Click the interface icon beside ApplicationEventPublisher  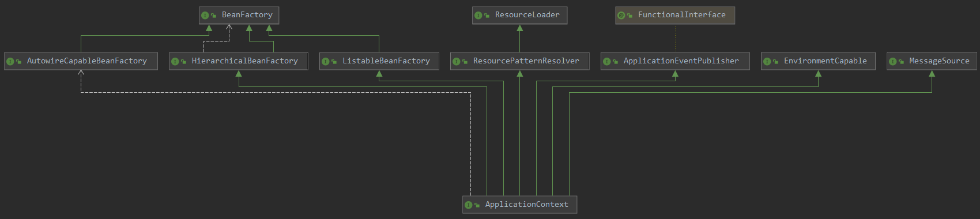click(x=607, y=62)
